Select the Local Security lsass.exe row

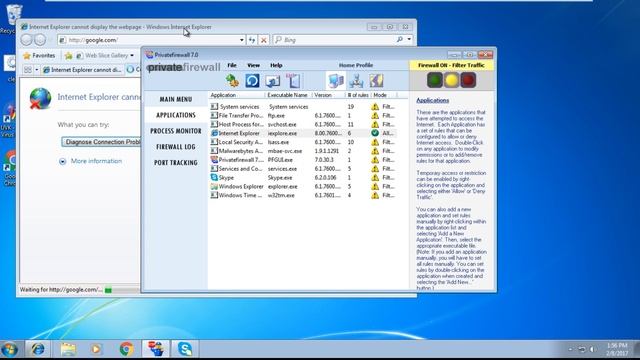303,142
